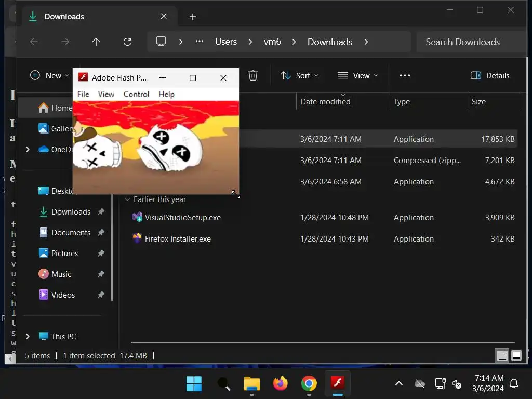Click the pin icon next to Documents

(x=101, y=232)
